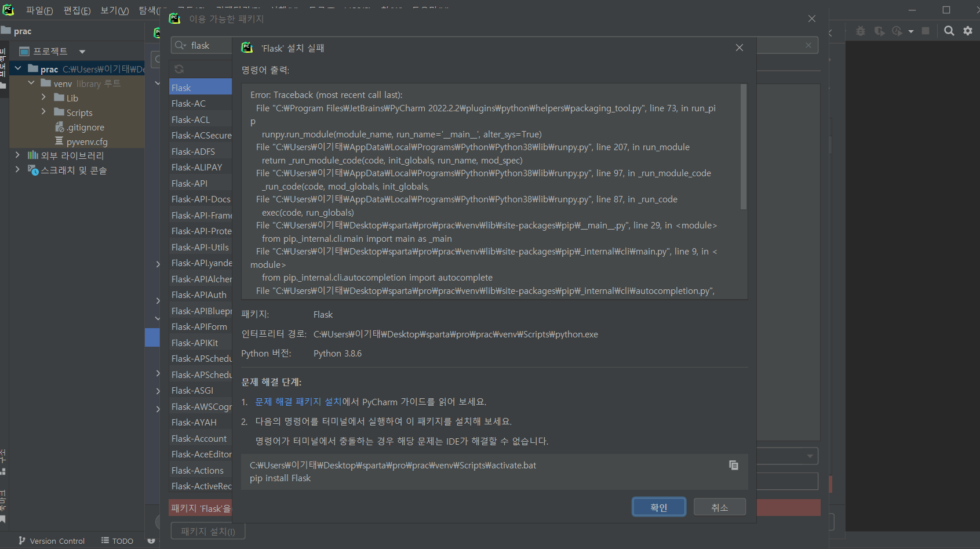Screen dimensions: 980x549
Task: Select Flask-Account package
Action: (201, 438)
